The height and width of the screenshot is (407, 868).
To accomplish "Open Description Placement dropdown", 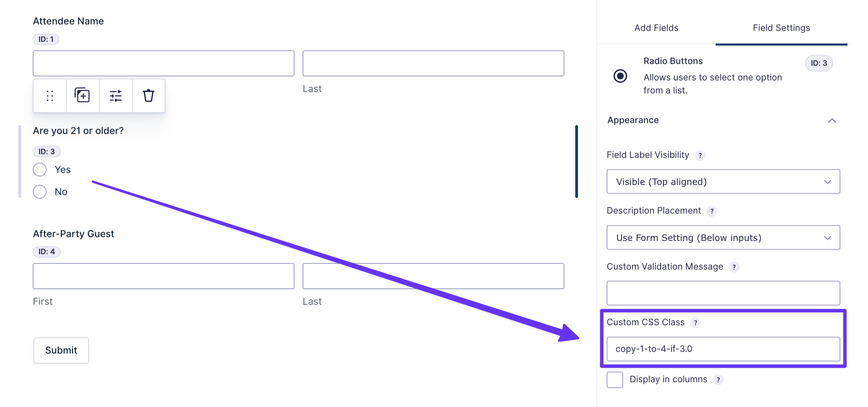I will pos(723,237).
